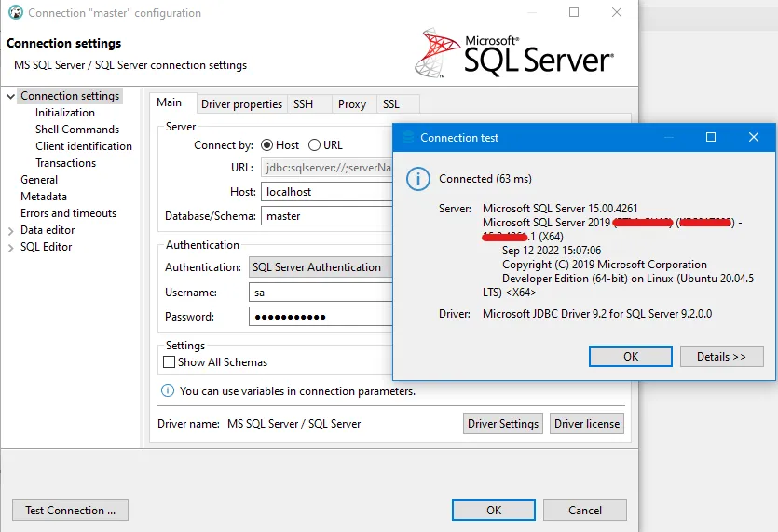Screen dimensions: 778x532
Task: Click the Host field containing localhost
Action: click(x=327, y=192)
